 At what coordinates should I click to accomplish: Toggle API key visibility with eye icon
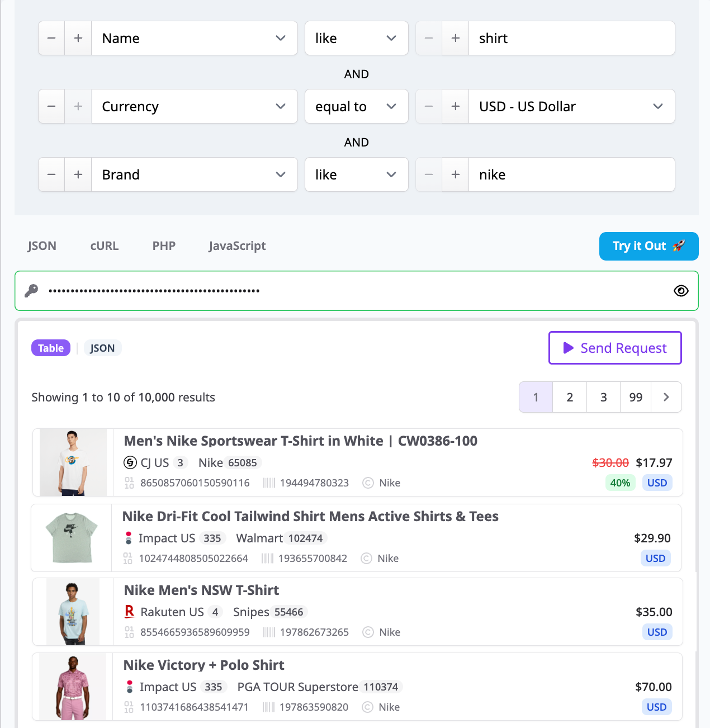point(681,291)
